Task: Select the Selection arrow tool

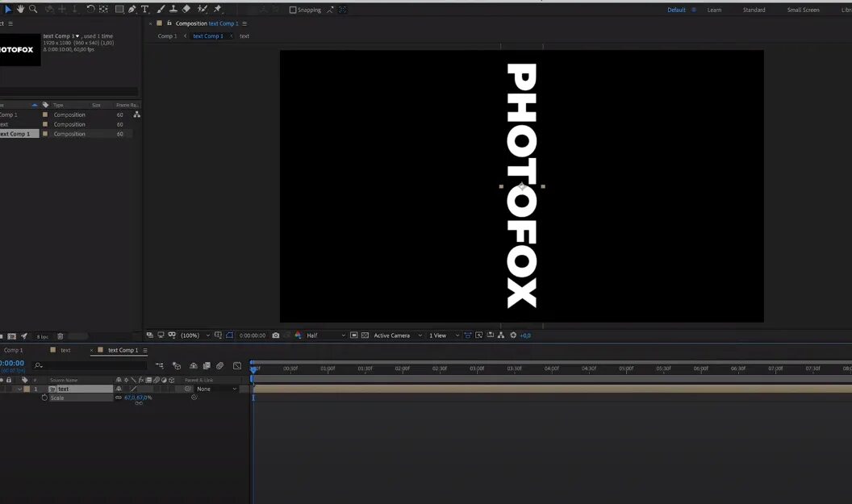Action: click(7, 9)
